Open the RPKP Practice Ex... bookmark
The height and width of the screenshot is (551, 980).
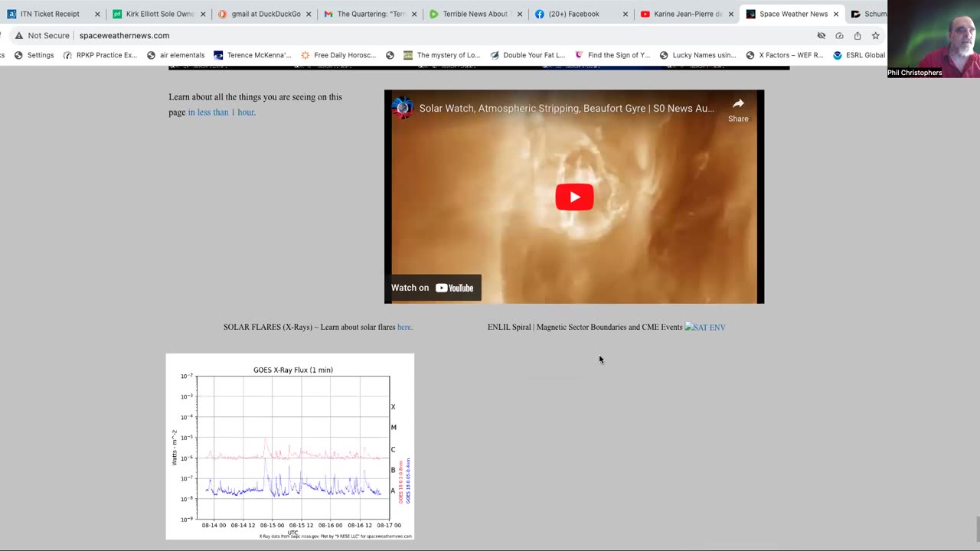[100, 55]
